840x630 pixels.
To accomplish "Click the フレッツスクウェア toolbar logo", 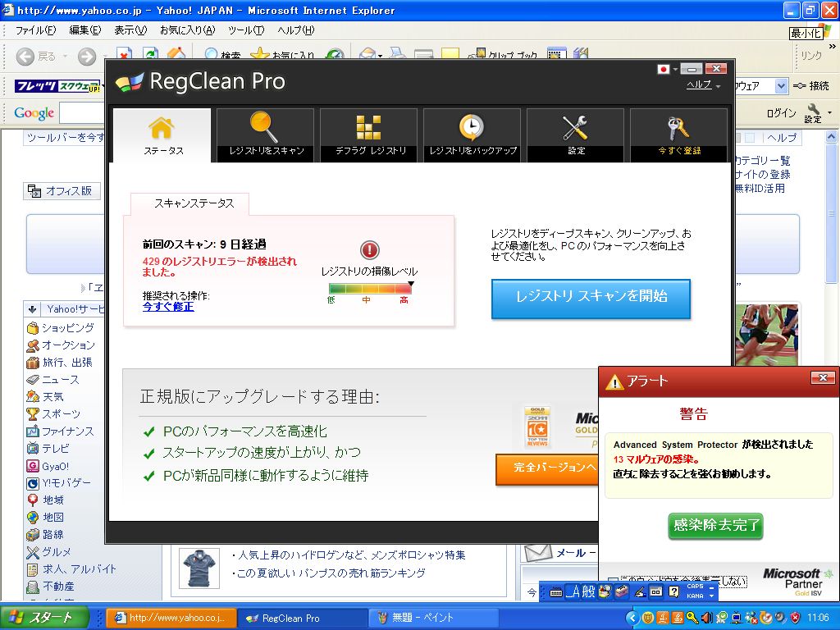I will tap(57, 85).
